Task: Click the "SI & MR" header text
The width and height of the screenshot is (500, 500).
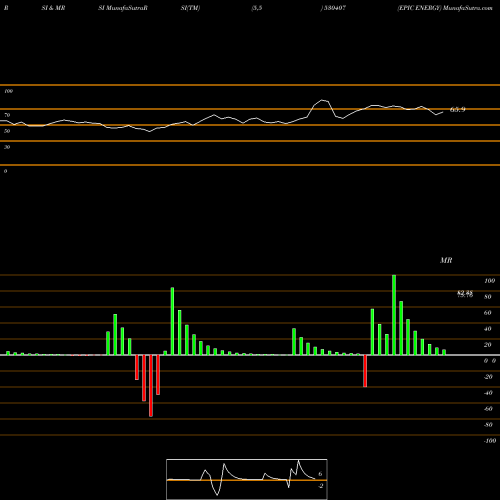Action: click(x=53, y=8)
